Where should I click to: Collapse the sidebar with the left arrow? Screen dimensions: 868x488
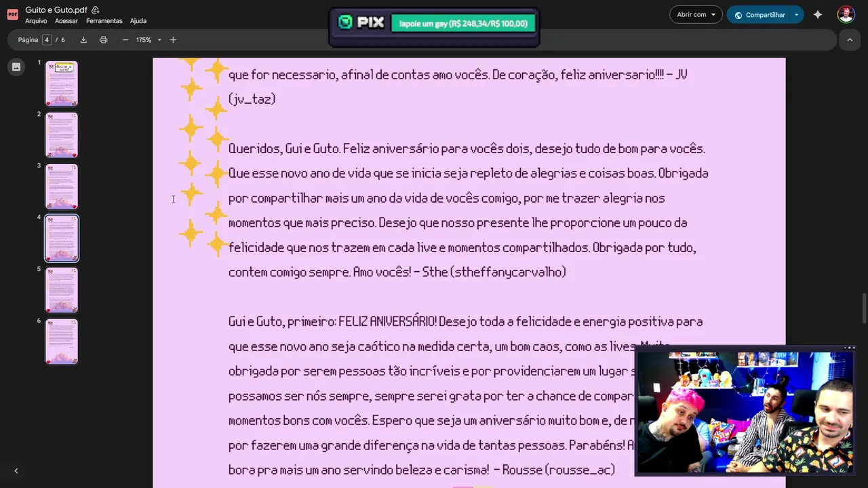(x=16, y=470)
